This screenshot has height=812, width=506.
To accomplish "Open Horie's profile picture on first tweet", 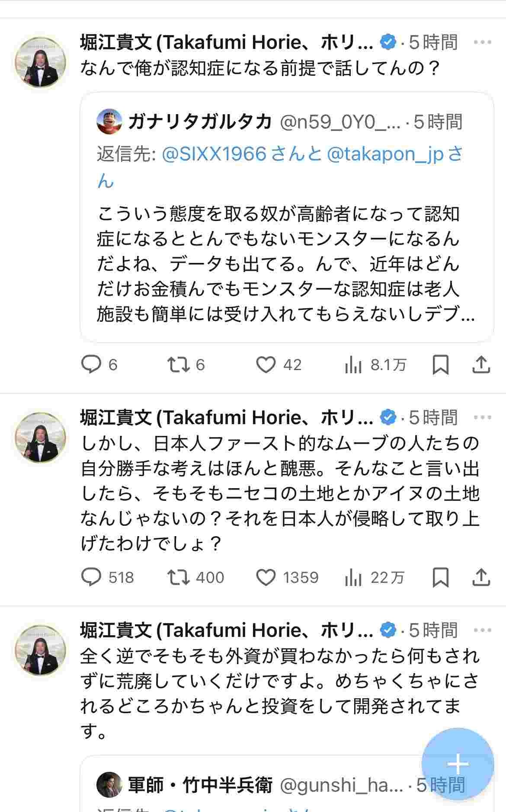I will pos(41,62).
